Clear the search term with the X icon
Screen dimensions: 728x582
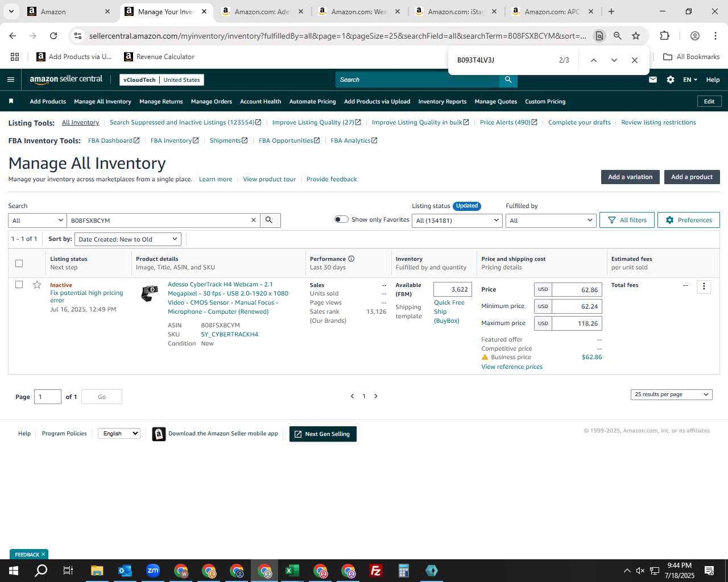pyautogui.click(x=254, y=220)
